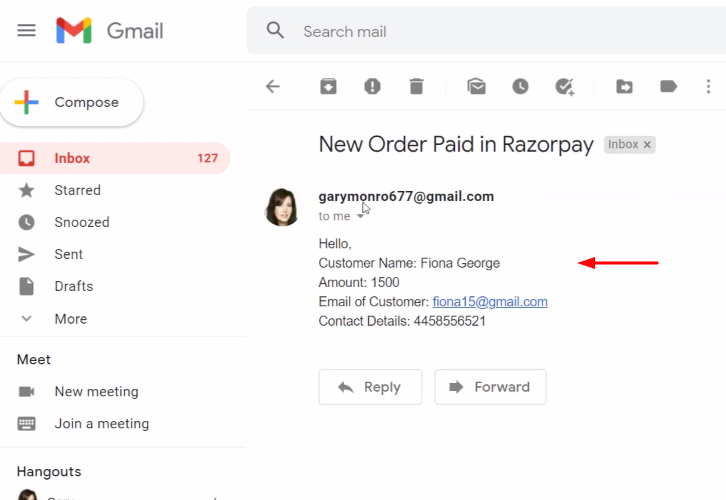Click the Compose button
This screenshot has width=726, height=500.
[72, 102]
